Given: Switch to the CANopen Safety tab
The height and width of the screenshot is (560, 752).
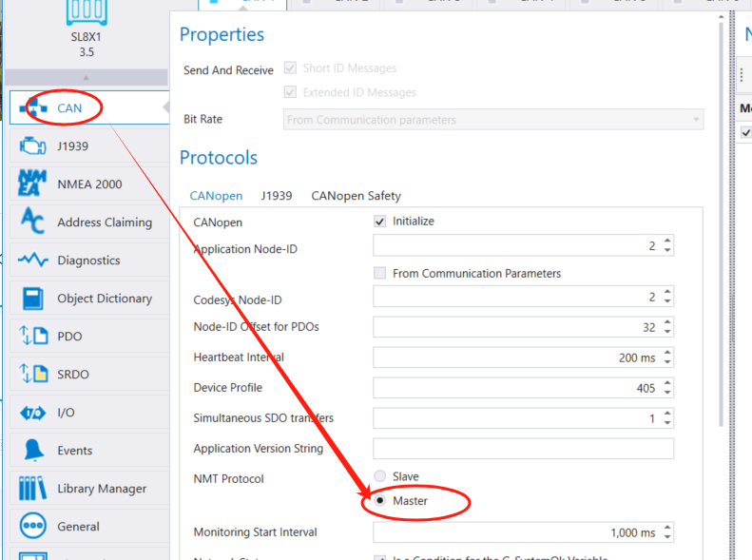Looking at the screenshot, I should (356, 196).
